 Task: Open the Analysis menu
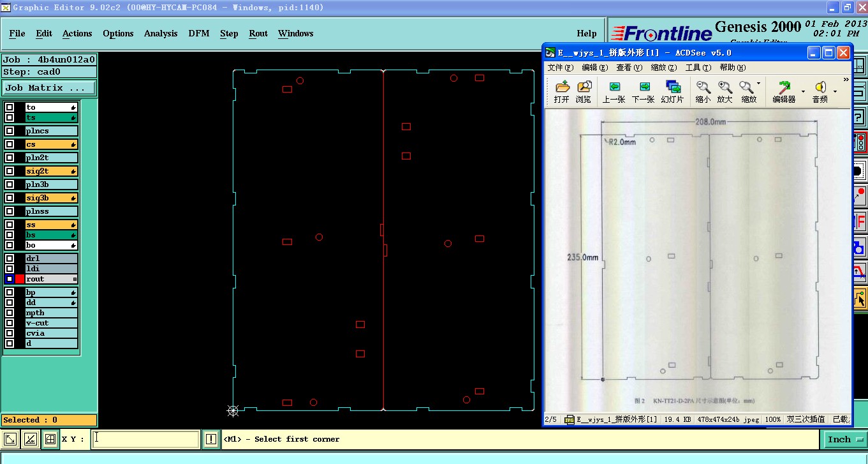click(161, 33)
